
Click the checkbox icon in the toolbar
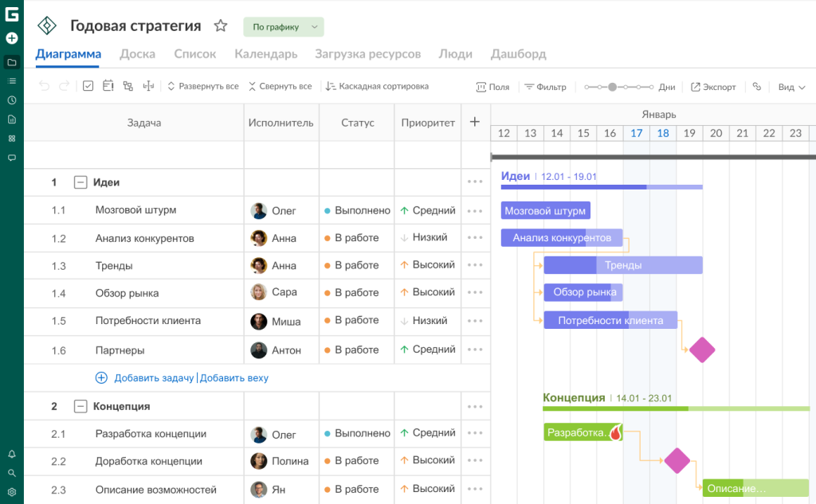coord(88,86)
